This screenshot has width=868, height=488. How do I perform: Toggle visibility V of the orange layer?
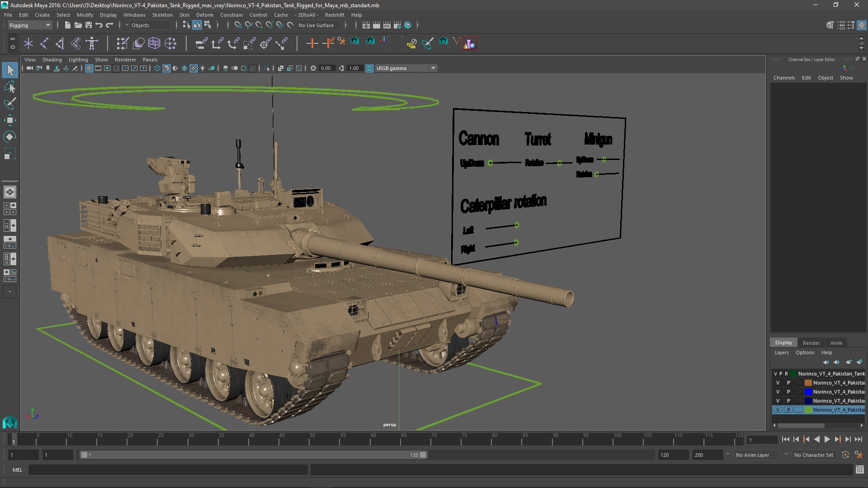click(x=778, y=383)
